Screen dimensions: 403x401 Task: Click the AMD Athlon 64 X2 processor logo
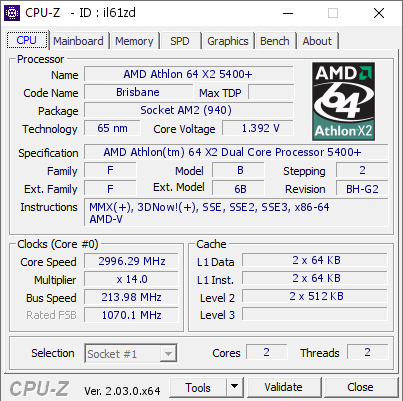tap(343, 101)
